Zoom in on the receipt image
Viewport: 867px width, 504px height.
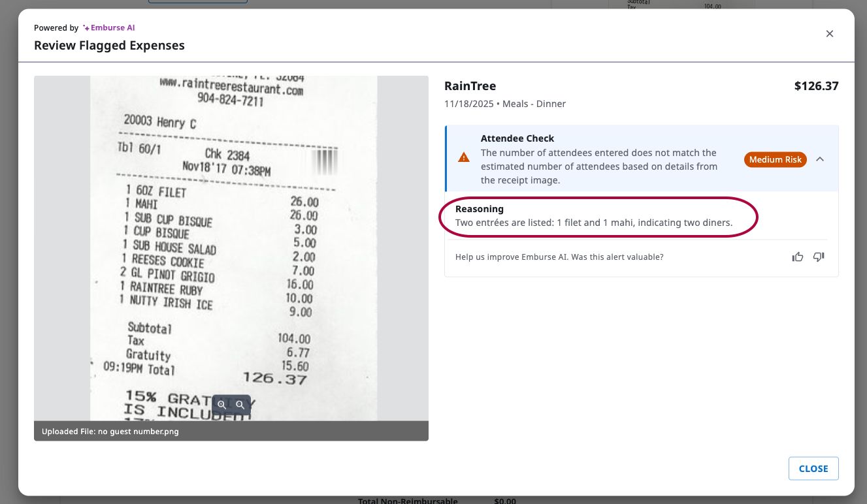click(222, 405)
